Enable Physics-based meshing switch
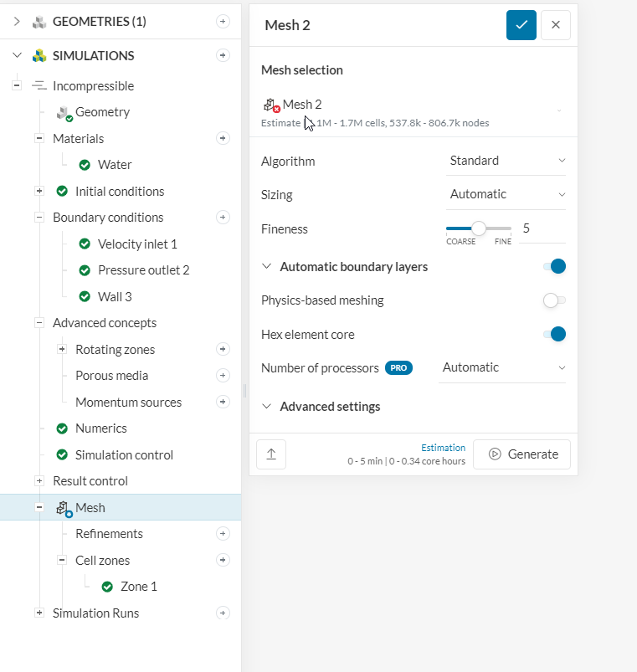 (554, 300)
